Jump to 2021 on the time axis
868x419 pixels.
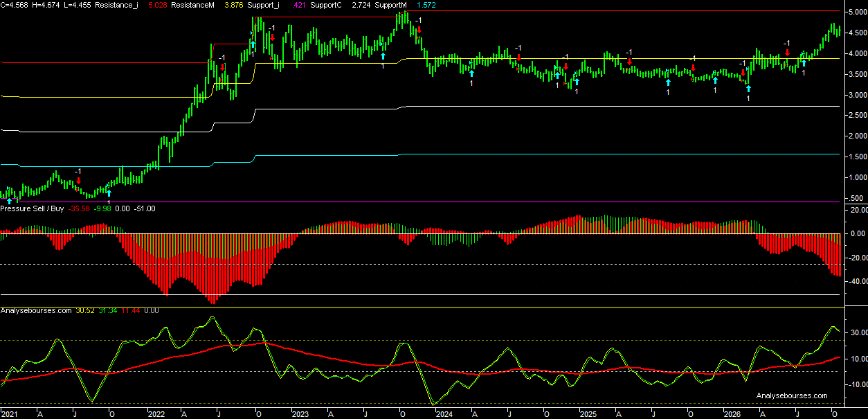point(8,414)
